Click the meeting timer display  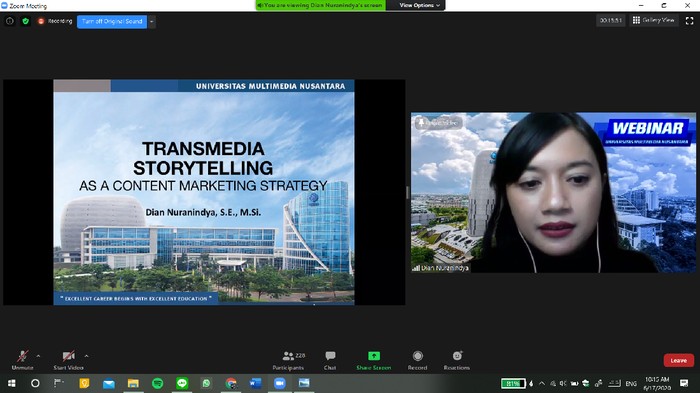point(611,21)
